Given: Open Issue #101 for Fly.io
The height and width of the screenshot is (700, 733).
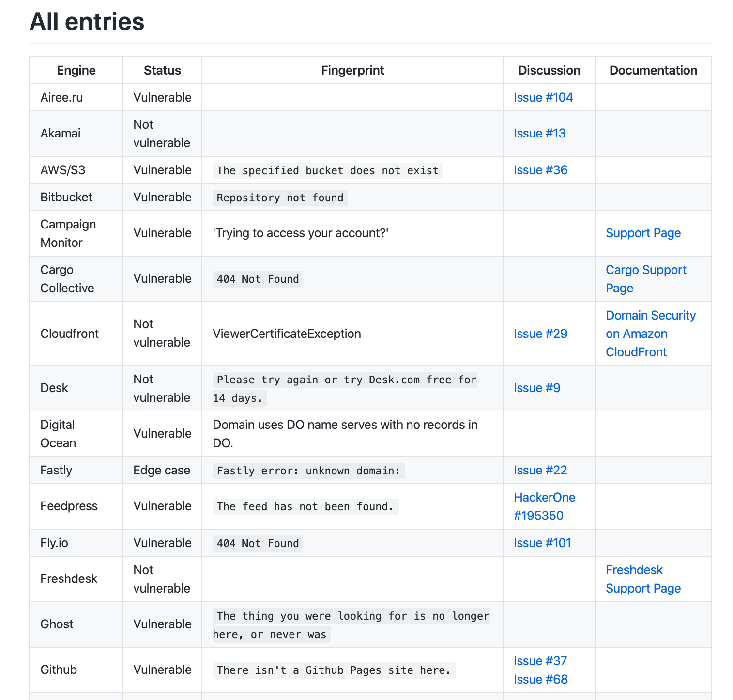Looking at the screenshot, I should click(542, 543).
